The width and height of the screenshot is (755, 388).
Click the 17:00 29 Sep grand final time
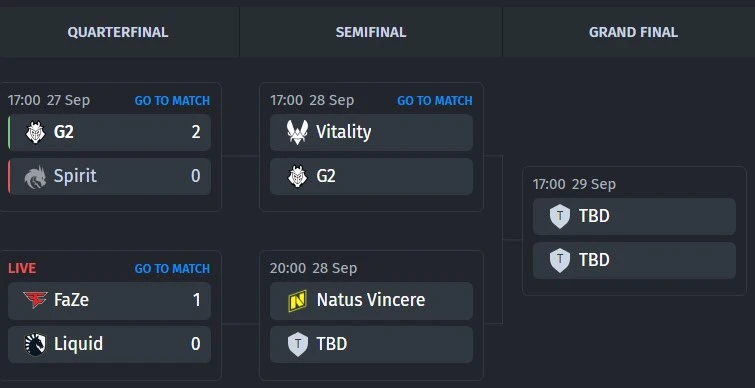(574, 184)
